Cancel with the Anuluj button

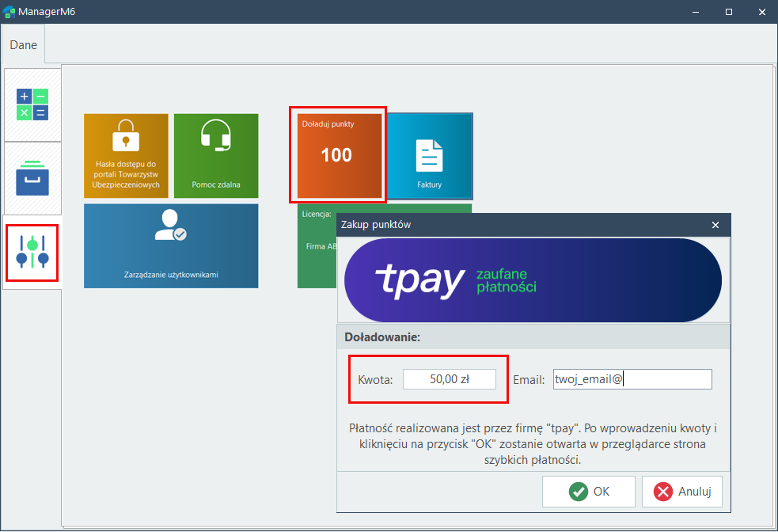coord(682,492)
